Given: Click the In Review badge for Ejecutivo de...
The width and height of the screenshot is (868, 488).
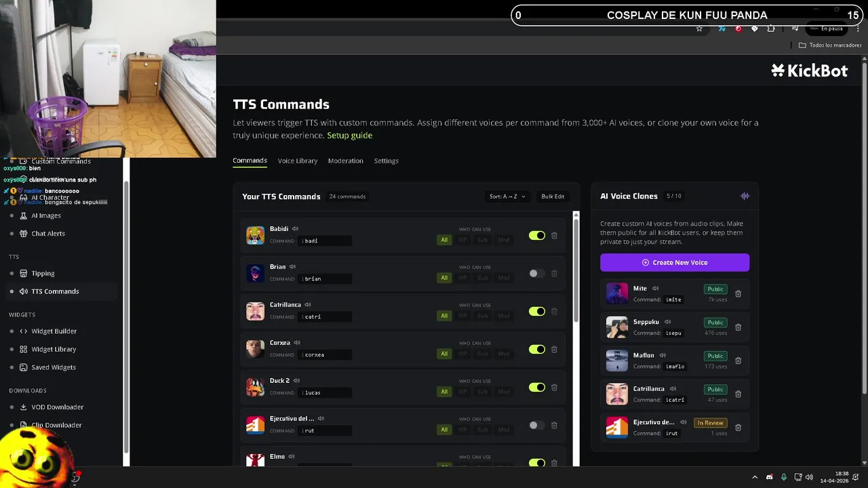Looking at the screenshot, I should click(x=710, y=423).
